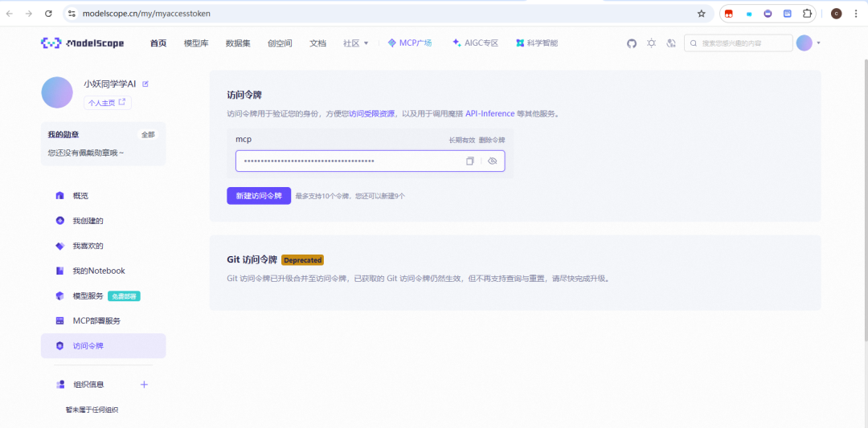Open 科学智能 in navigation

click(x=537, y=43)
